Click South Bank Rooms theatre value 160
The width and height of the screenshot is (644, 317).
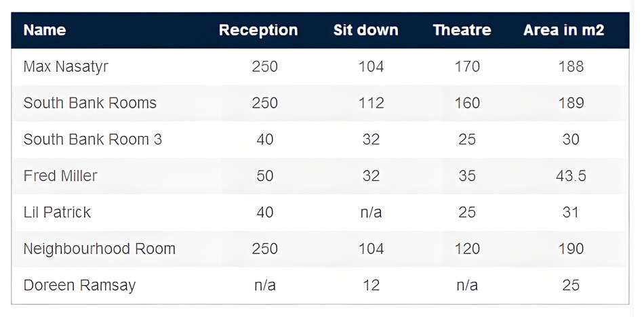[x=467, y=103]
